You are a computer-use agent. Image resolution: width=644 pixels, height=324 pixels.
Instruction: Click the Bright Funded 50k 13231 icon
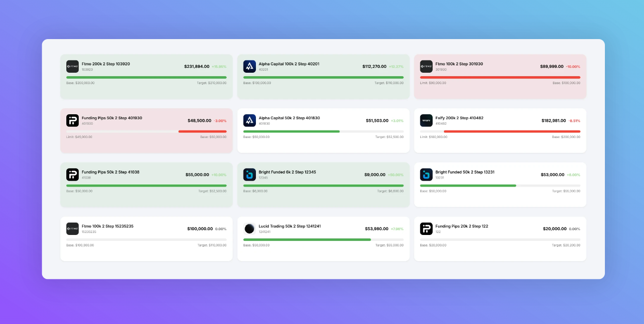point(426,175)
